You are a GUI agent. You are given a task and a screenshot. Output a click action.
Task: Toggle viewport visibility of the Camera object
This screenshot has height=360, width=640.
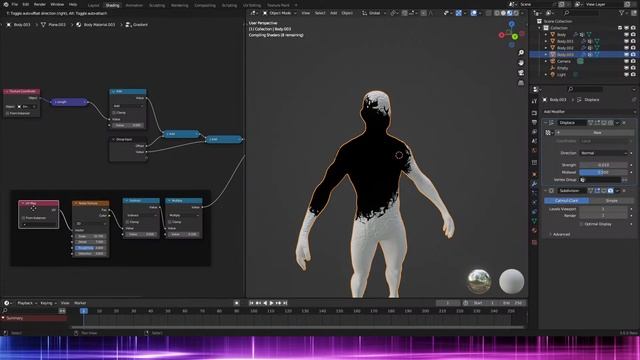[x=626, y=61]
